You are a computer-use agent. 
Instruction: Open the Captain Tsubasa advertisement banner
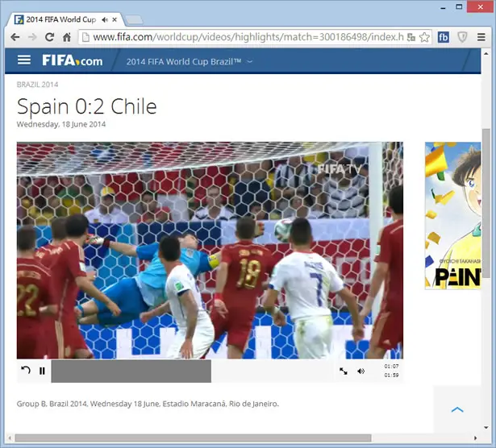[x=452, y=215]
